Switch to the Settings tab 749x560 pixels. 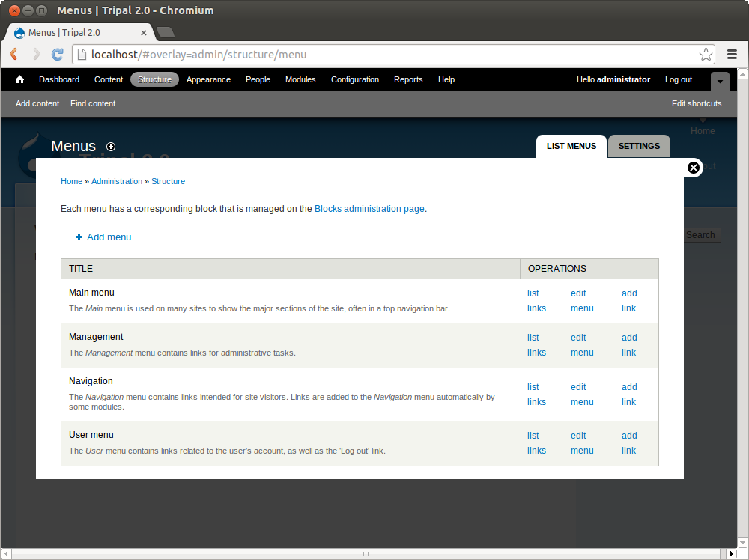coord(639,146)
